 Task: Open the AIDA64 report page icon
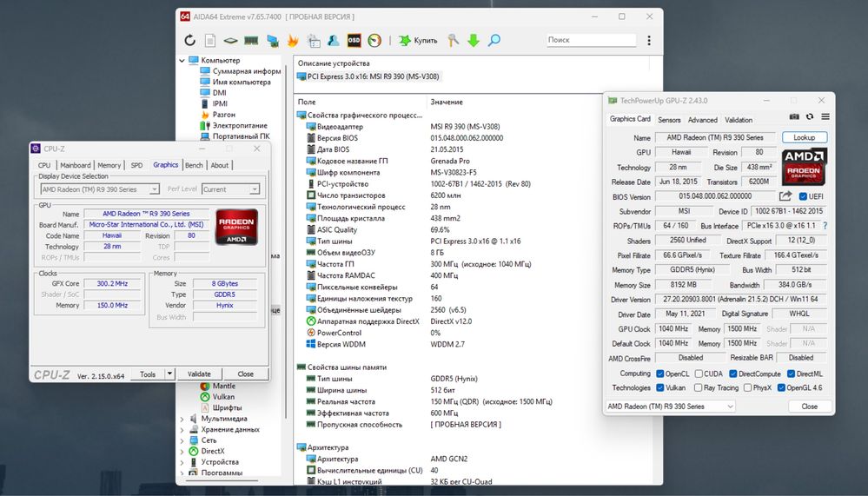coord(210,40)
